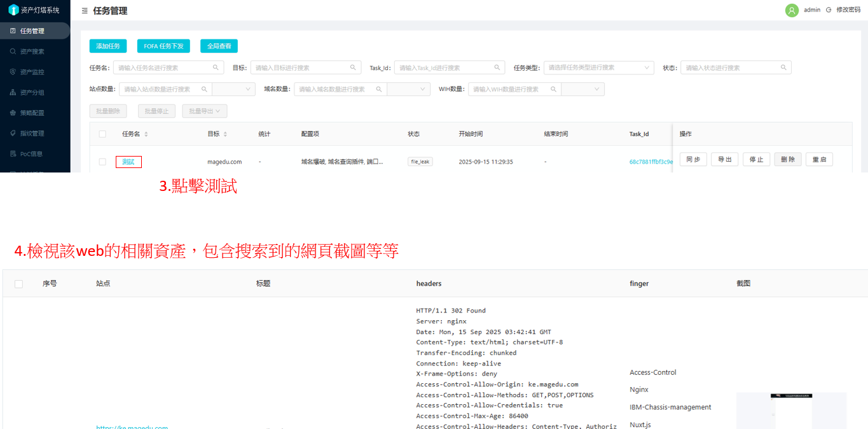The image size is (868, 429).
Task: Click the Nuxt.js fingerprint entry
Action: 640,425
